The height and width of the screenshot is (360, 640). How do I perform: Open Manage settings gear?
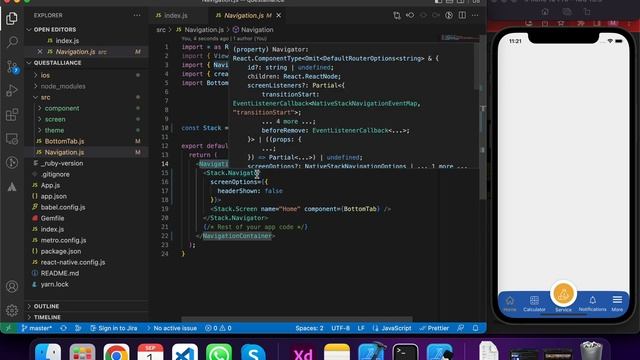pyautogui.click(x=12, y=310)
